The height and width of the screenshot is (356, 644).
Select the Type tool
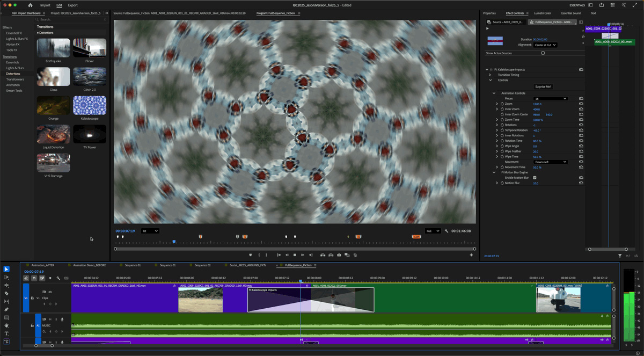(6, 333)
